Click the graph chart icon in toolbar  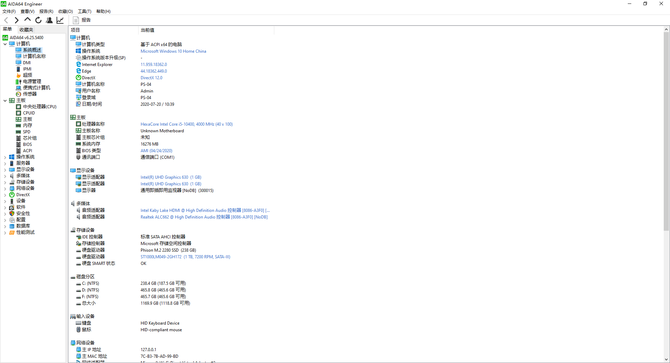[x=60, y=20]
